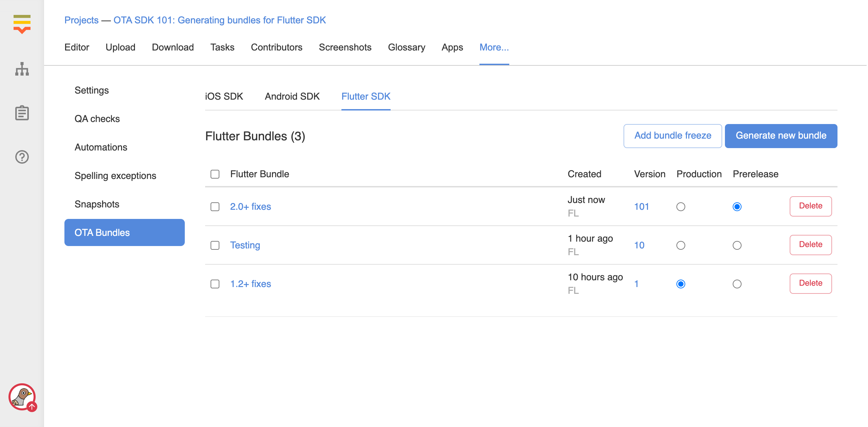This screenshot has height=427, width=868.
Task: Click Generate new bundle button
Action: coord(781,136)
